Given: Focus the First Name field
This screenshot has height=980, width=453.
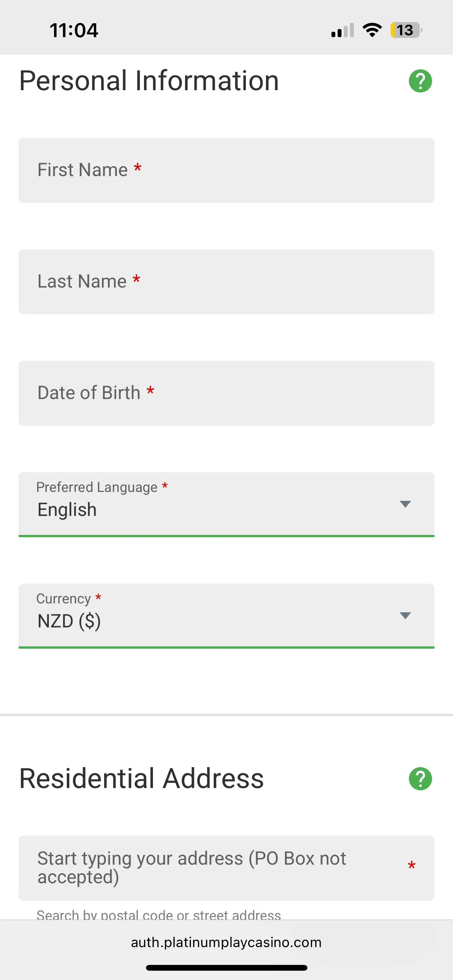Looking at the screenshot, I should coord(226,170).
